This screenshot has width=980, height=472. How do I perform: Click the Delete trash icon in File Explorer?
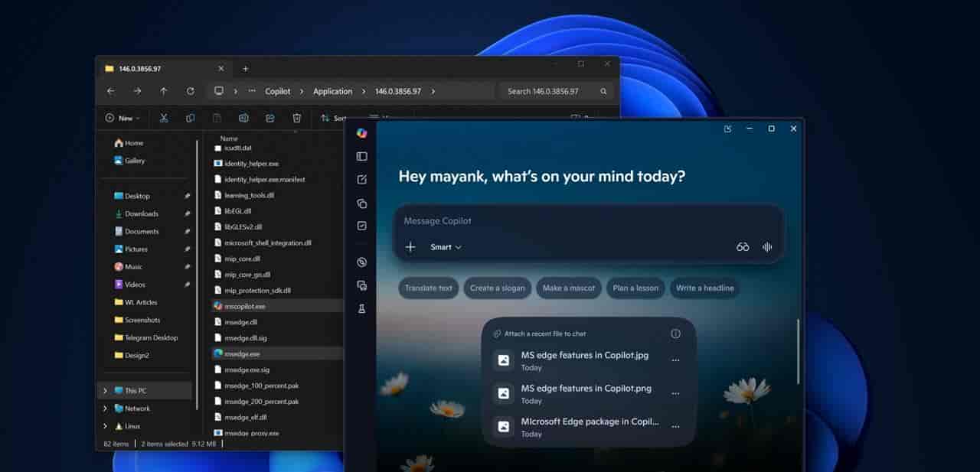297,118
